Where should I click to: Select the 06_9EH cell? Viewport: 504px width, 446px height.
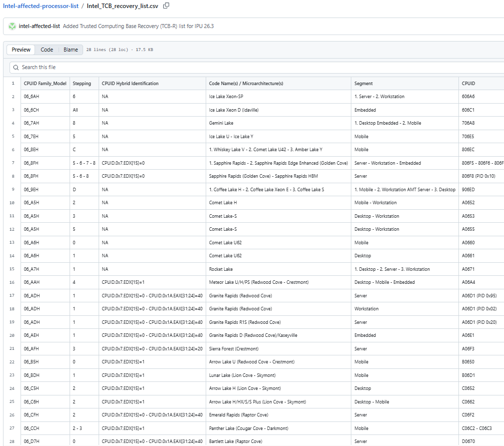coord(45,190)
